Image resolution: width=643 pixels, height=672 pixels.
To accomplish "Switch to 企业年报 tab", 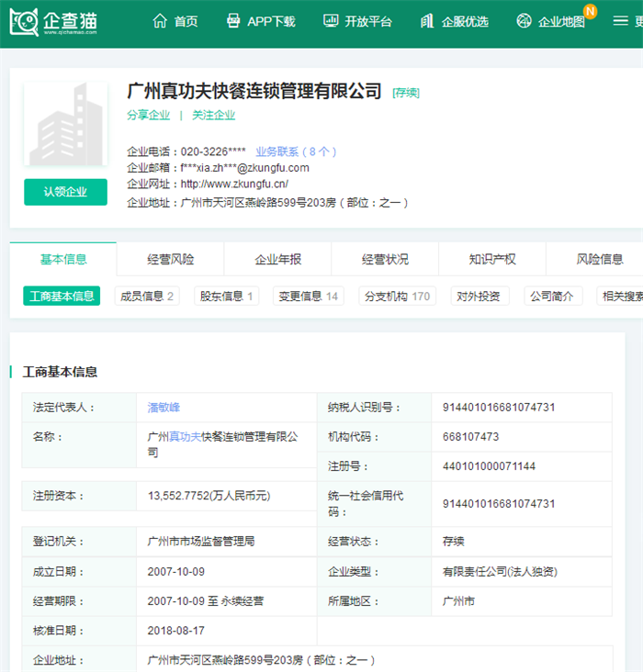I will pos(278,259).
